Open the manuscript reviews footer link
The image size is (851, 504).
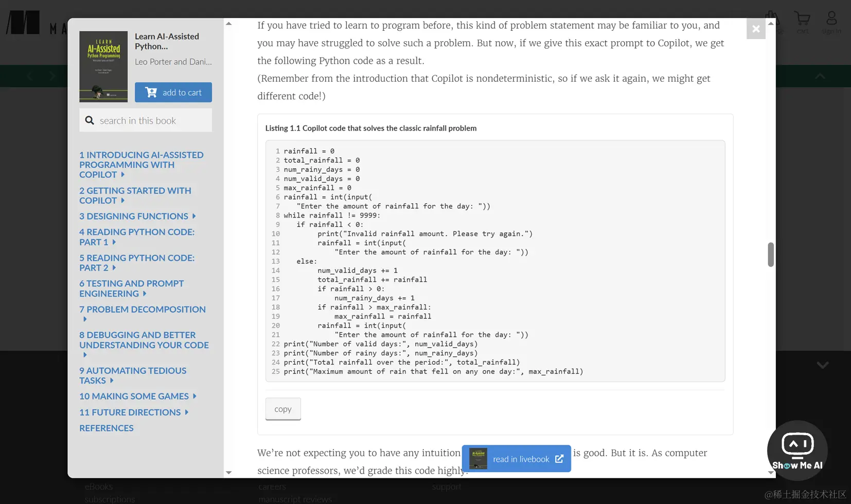[x=295, y=499]
